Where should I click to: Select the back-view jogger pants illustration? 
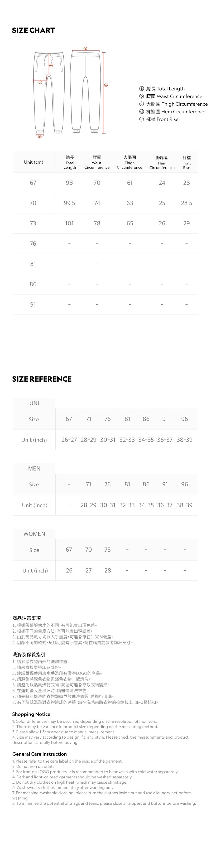point(86,93)
